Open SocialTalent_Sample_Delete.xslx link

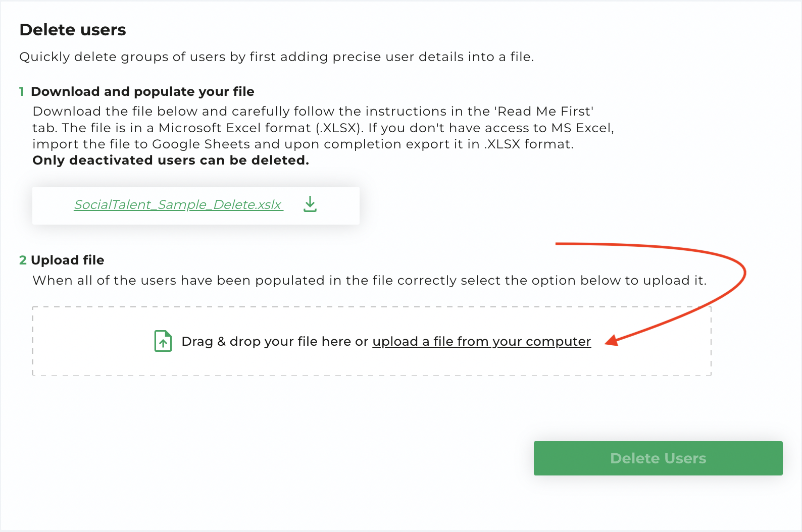[x=178, y=204]
